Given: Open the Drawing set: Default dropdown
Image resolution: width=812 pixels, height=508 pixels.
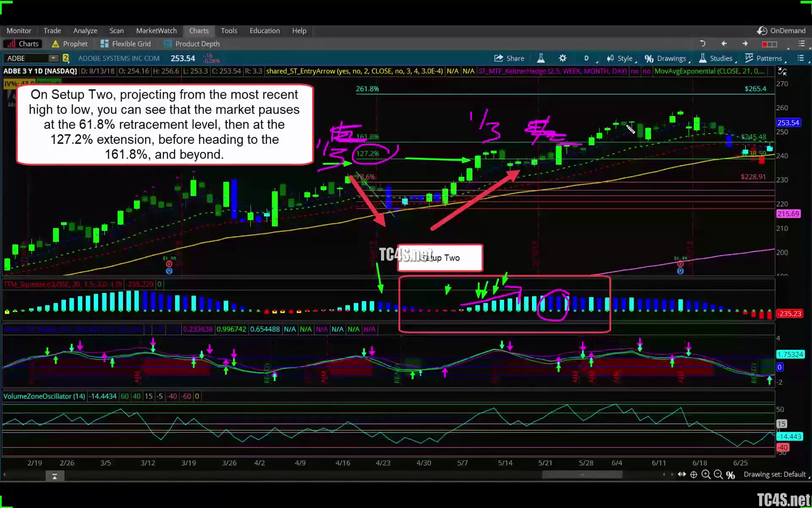Looking at the screenshot, I should pos(777,475).
